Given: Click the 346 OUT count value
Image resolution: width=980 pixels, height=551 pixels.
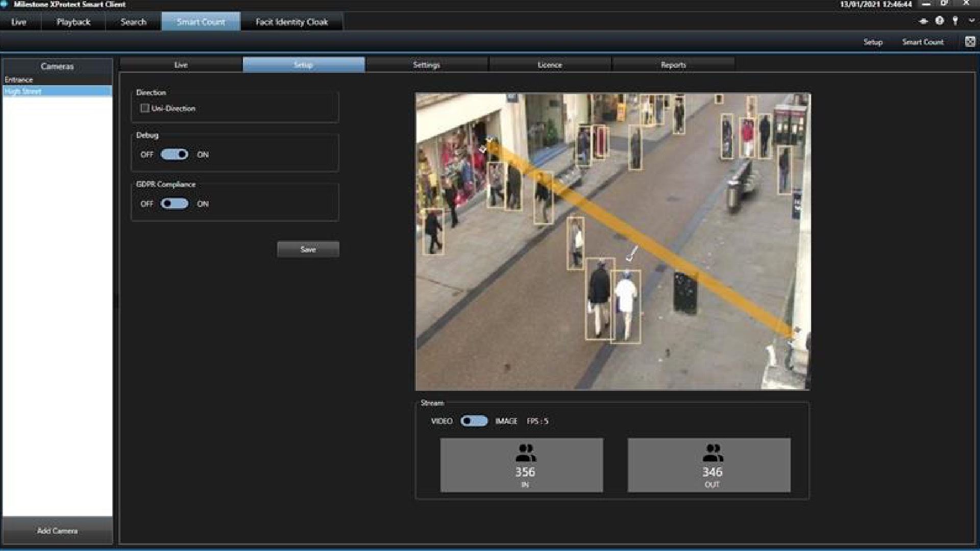Looking at the screenshot, I should pyautogui.click(x=713, y=472).
